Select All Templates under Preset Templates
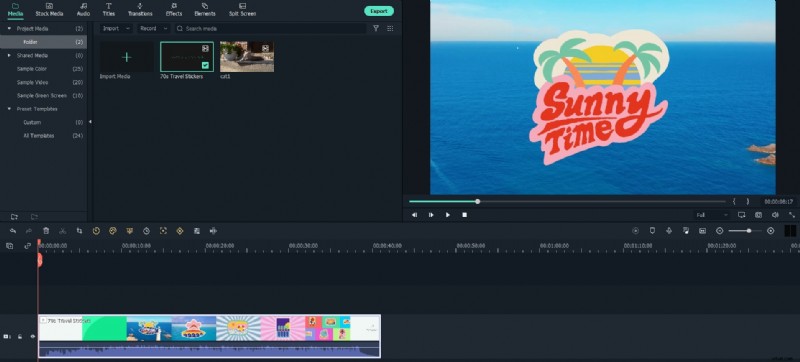 click(x=39, y=136)
